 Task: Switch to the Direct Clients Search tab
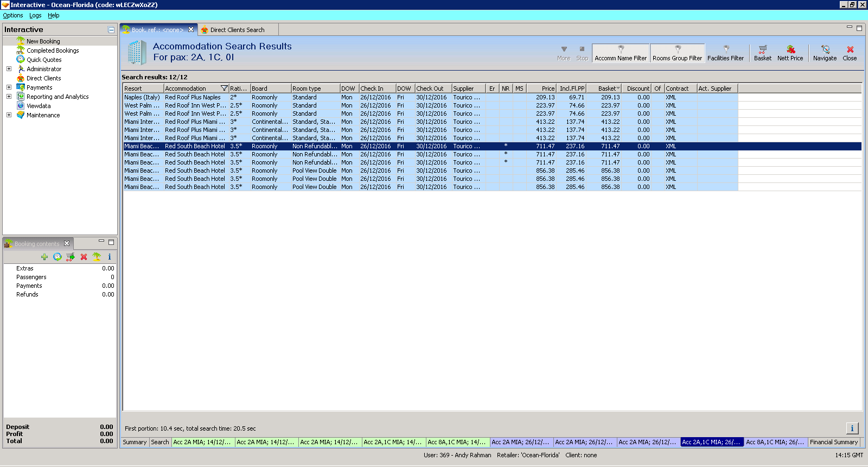pyautogui.click(x=237, y=30)
